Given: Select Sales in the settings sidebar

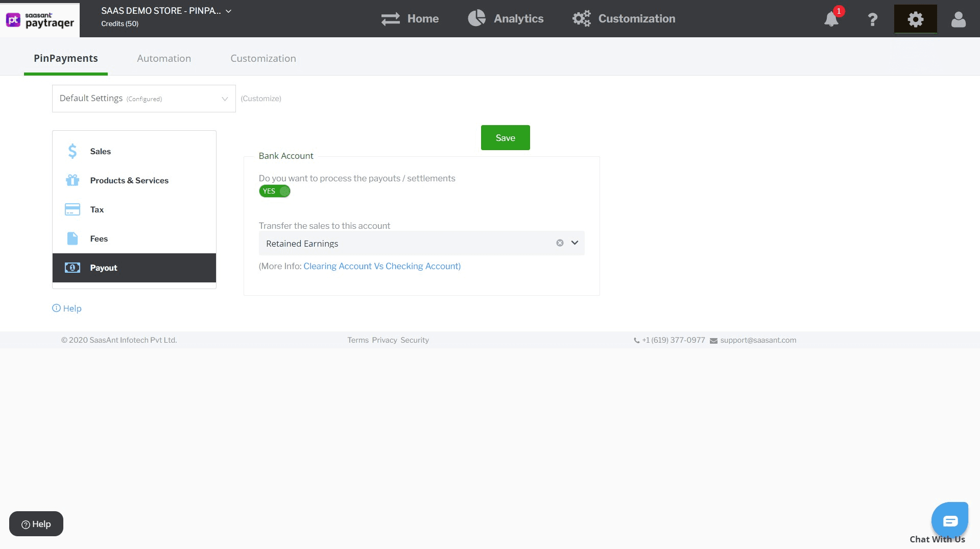Looking at the screenshot, I should tap(134, 151).
